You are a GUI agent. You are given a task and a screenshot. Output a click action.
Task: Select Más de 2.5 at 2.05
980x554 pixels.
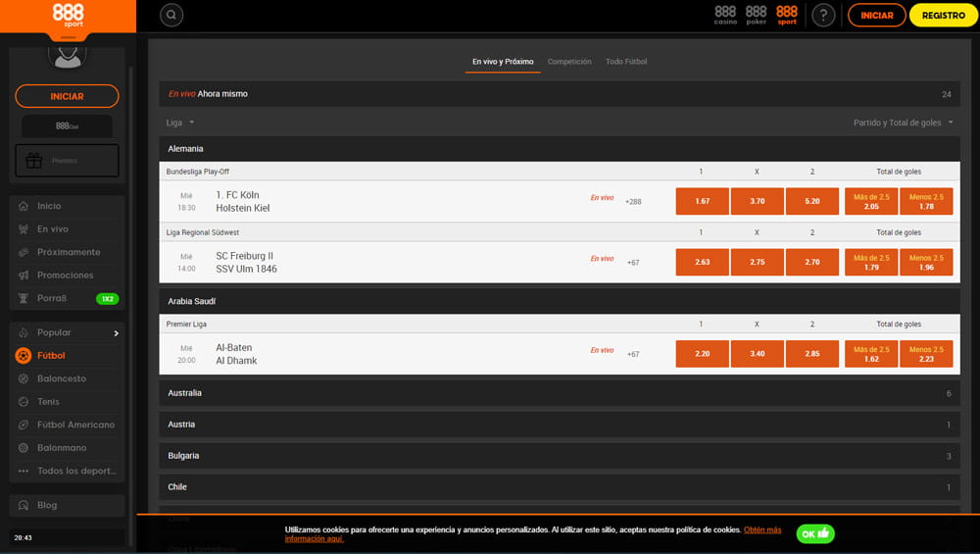(871, 201)
